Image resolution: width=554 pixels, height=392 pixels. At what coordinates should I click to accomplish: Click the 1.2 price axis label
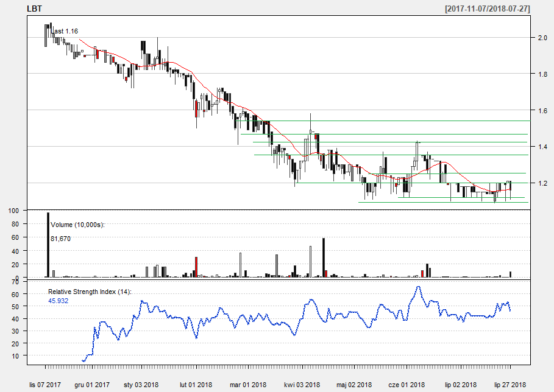(543, 183)
